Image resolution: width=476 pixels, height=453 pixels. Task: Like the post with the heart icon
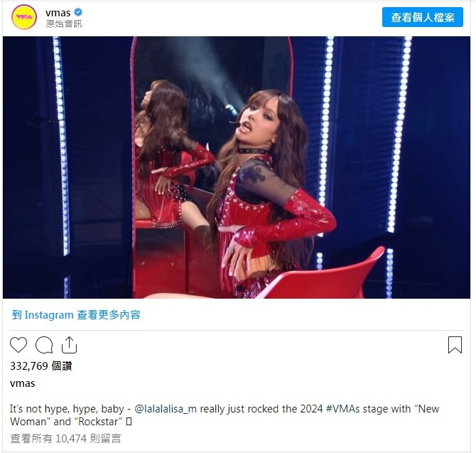pyautogui.click(x=18, y=345)
